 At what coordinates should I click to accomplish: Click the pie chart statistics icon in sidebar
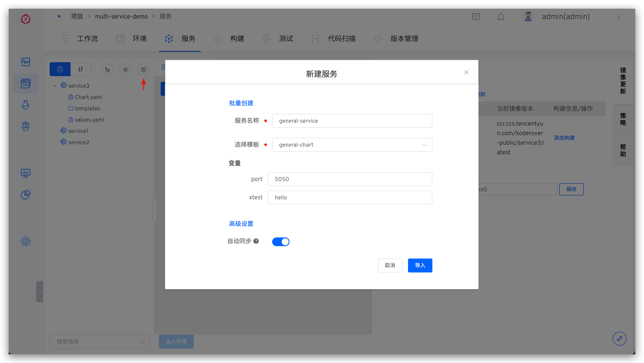click(26, 195)
